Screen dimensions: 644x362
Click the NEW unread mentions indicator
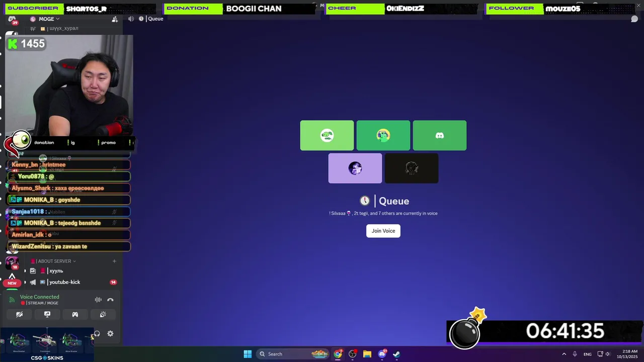[x=12, y=283]
